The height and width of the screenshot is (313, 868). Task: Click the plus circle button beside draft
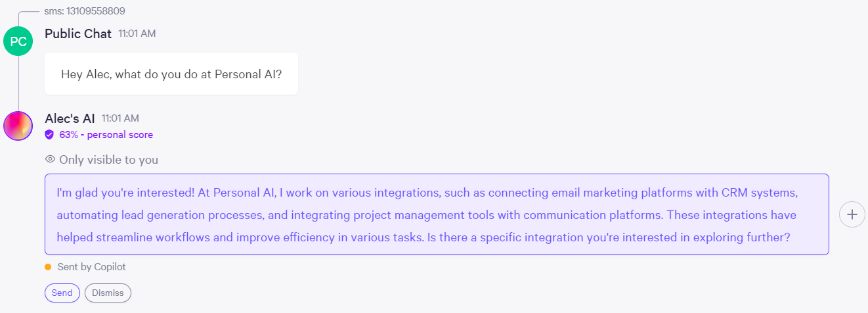(852, 214)
